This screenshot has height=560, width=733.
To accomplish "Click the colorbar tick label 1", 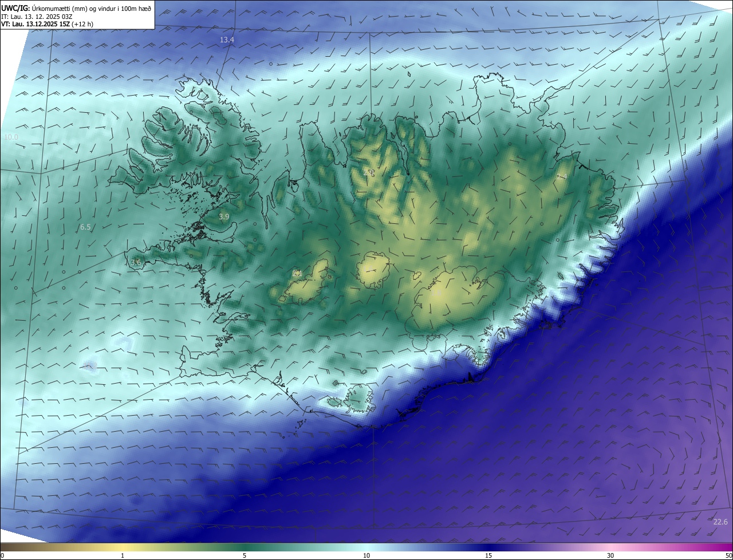I will [123, 555].
